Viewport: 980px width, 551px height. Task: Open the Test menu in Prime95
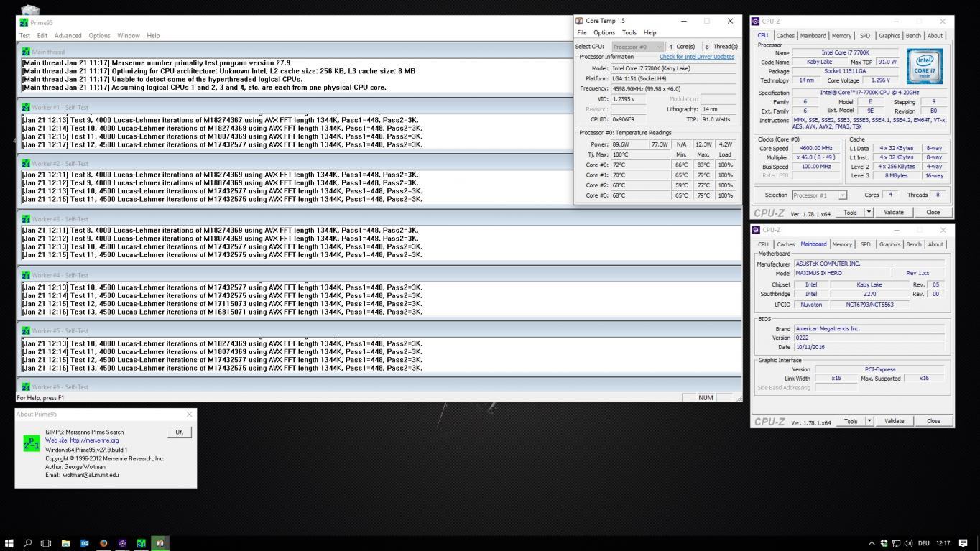(24, 35)
